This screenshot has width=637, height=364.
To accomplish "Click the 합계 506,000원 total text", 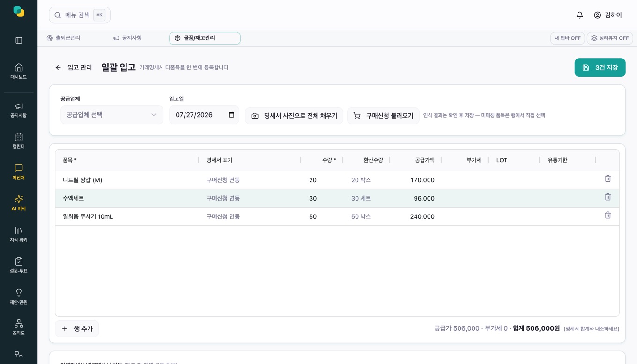I will pyautogui.click(x=536, y=328).
